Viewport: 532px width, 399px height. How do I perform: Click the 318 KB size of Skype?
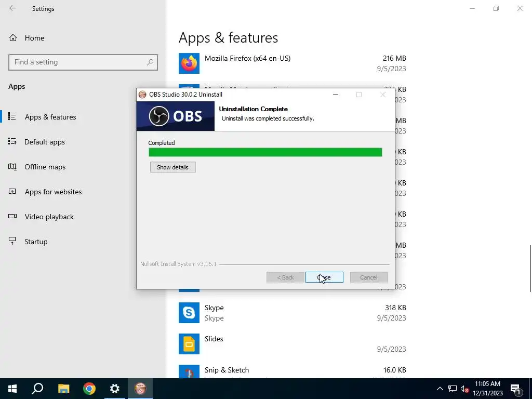click(x=395, y=308)
